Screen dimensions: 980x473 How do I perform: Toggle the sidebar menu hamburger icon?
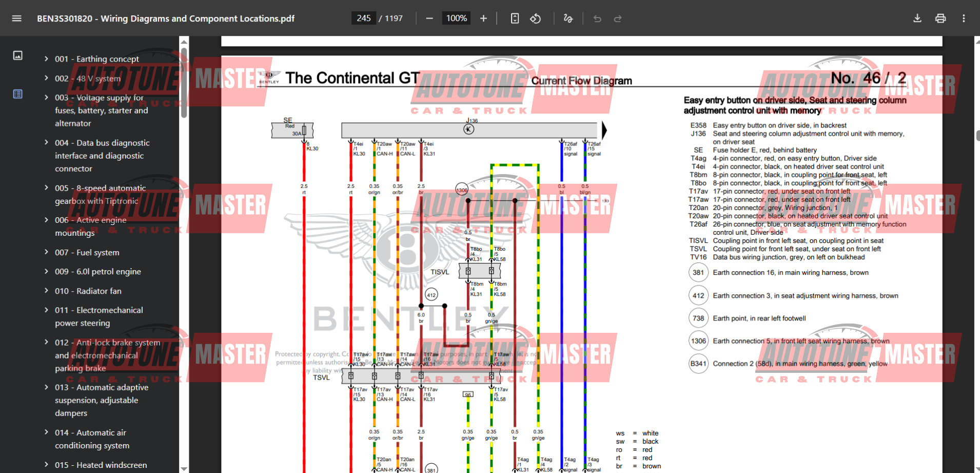click(16, 18)
